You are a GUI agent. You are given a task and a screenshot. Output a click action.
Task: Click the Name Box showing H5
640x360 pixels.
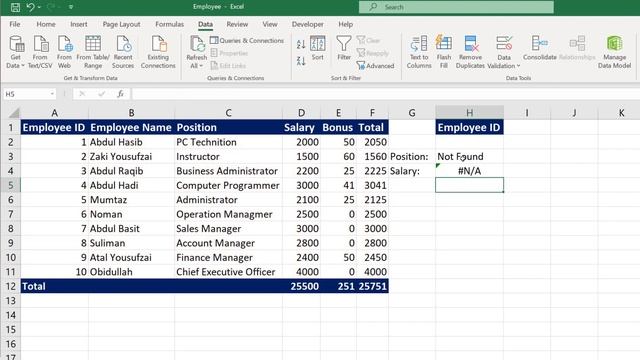[26, 94]
